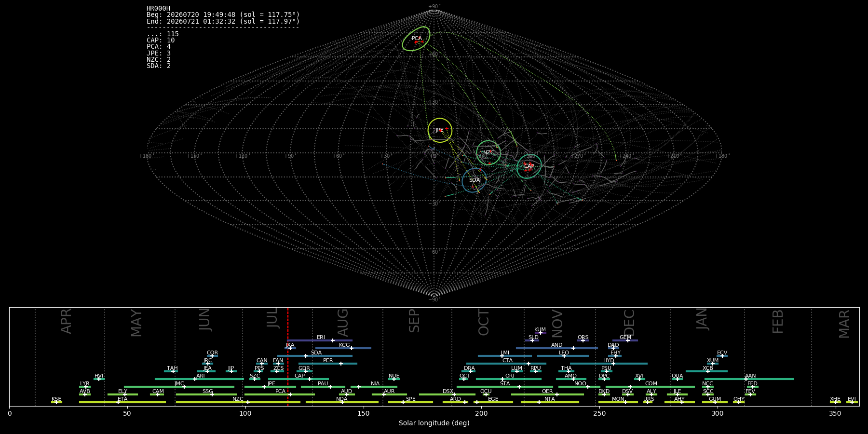Click the QUA shower bar in timeline
This screenshot has width=868, height=434.
tap(677, 379)
